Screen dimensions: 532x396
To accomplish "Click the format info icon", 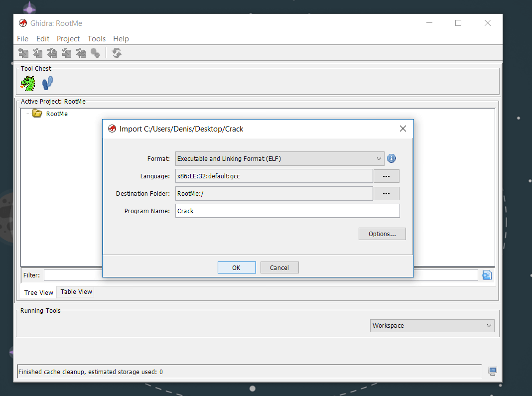I will (392, 158).
